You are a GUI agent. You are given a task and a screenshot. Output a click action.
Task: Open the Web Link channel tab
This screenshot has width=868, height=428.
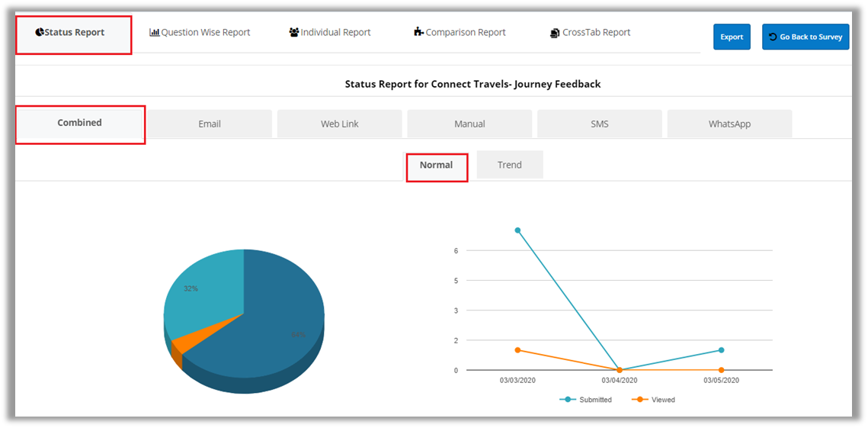click(339, 124)
